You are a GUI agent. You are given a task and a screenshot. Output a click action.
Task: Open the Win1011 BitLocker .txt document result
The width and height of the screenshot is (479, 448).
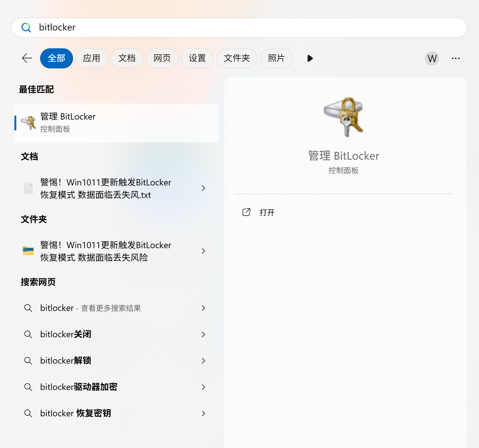click(x=116, y=188)
